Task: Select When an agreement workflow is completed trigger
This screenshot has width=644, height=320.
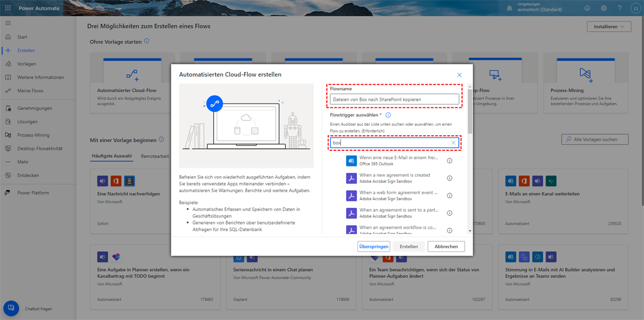Action: [x=392, y=230]
